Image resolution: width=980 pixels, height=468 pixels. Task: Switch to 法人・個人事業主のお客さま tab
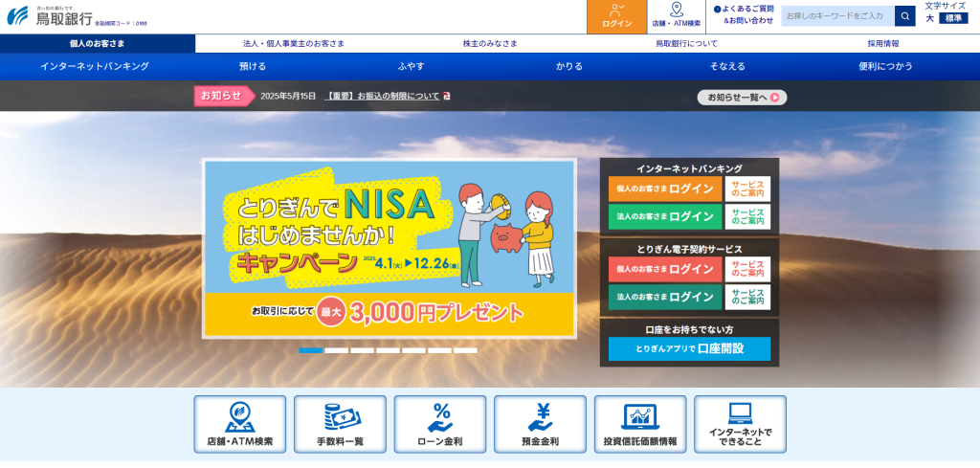(x=293, y=43)
